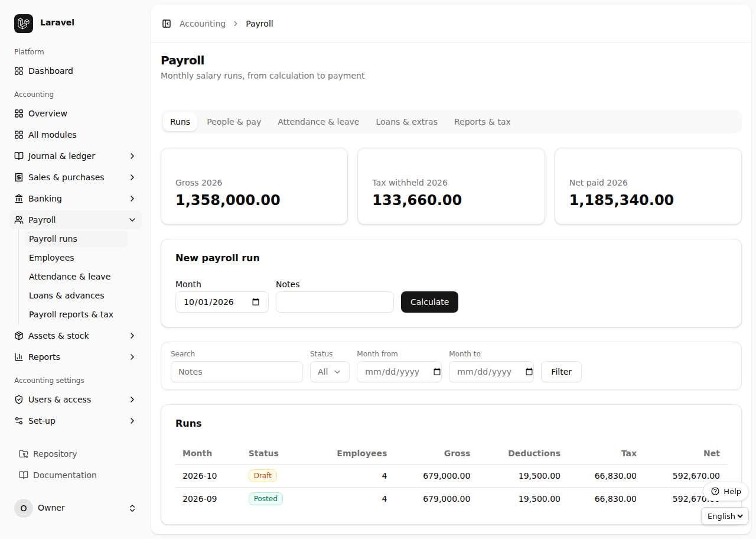
Task: Click the Payroll people icon
Action: click(x=19, y=220)
